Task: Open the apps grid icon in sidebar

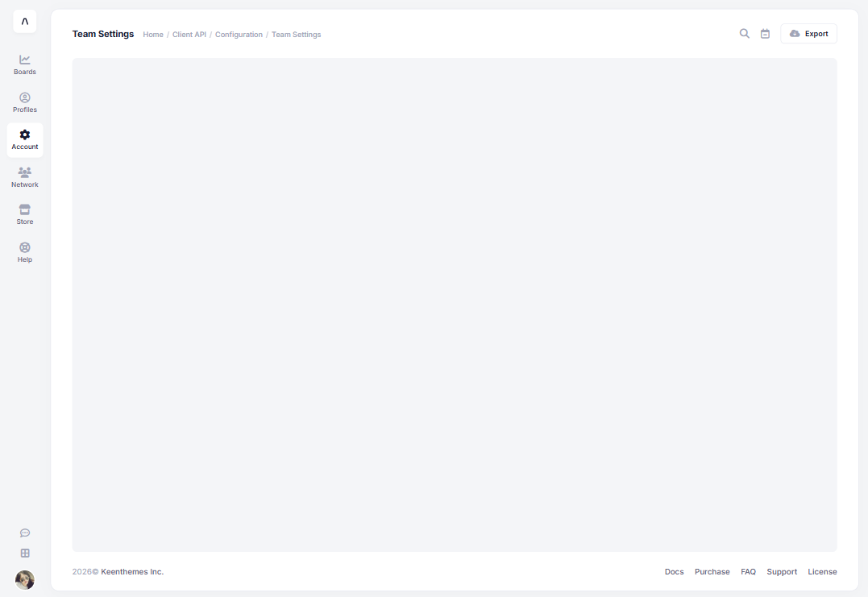Action: (25, 553)
